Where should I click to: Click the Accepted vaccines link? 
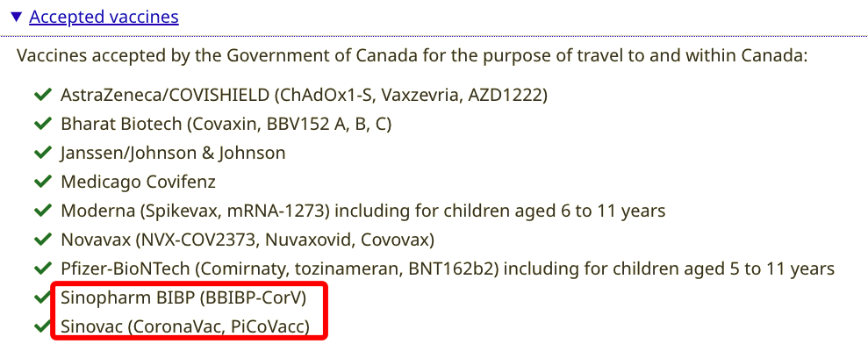click(104, 17)
